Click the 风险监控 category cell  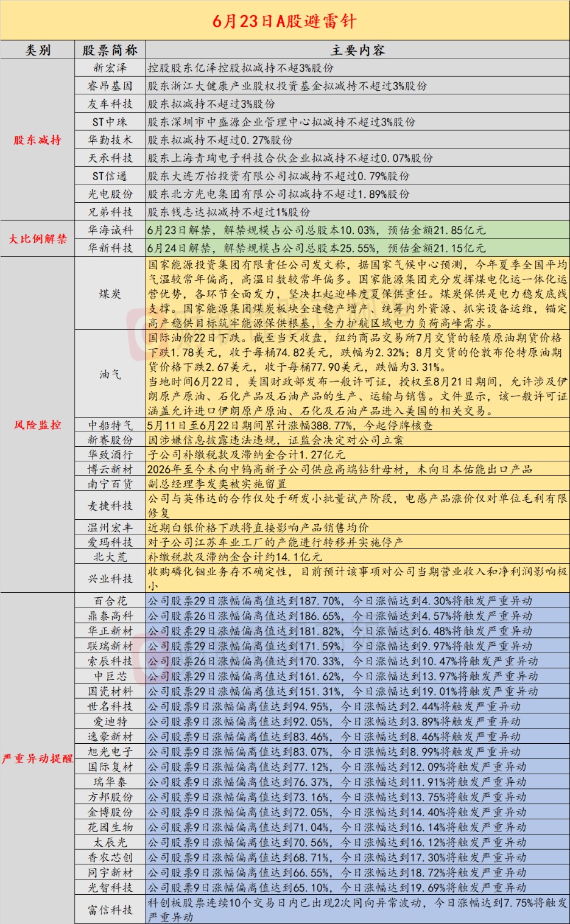[38, 425]
